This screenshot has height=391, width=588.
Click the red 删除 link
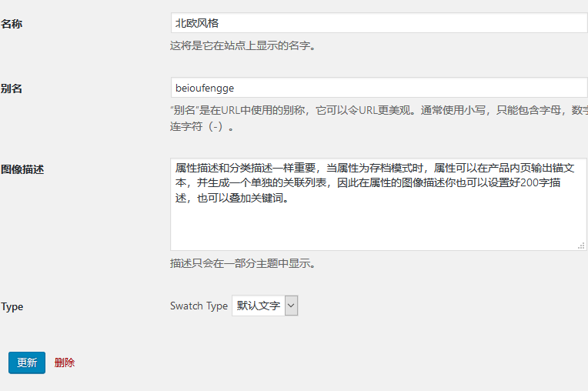click(x=65, y=363)
